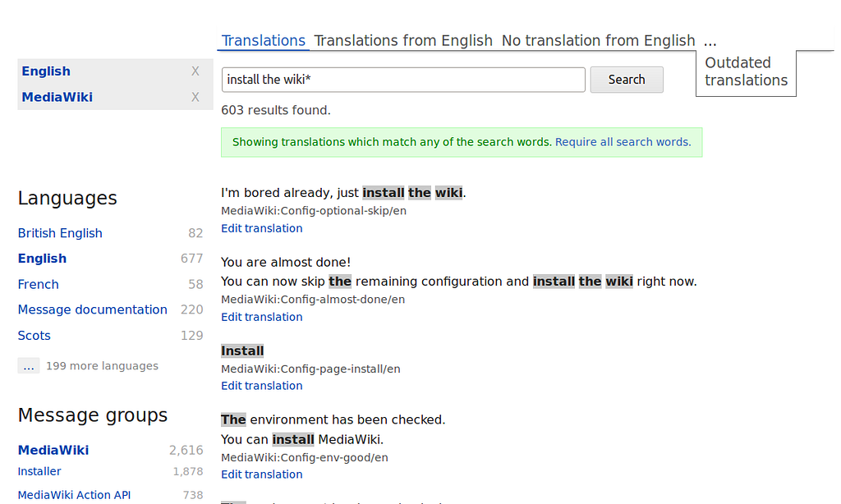
Task: Select MediaWiki in Message groups
Action: click(x=53, y=451)
